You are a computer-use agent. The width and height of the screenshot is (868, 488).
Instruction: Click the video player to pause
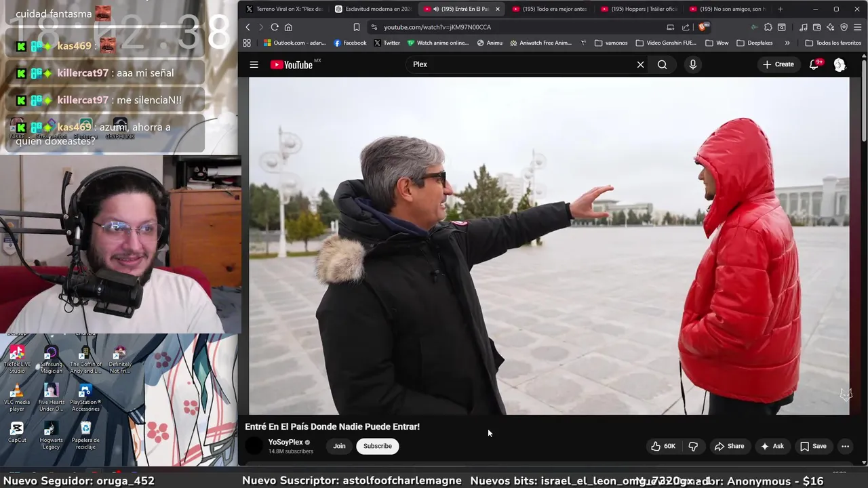click(x=549, y=245)
